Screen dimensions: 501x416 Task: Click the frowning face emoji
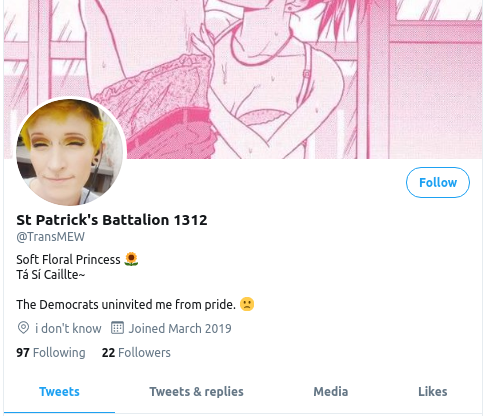point(247,304)
